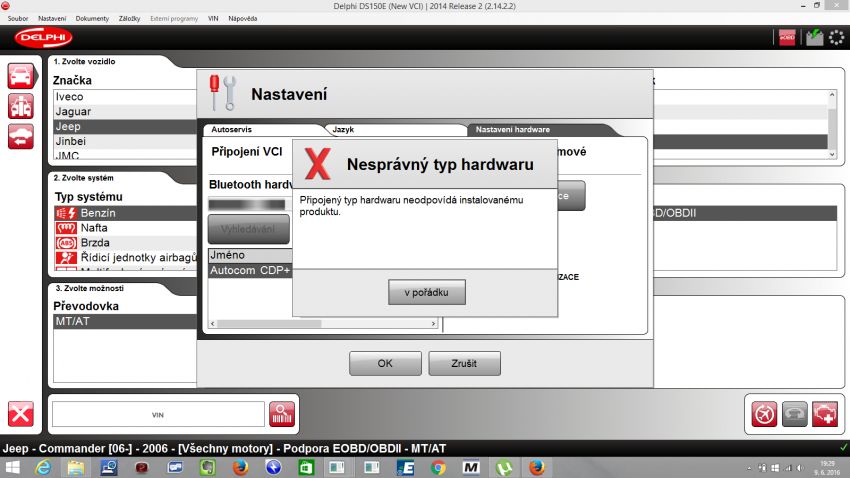Open uTorrent from the taskbar

pos(504,467)
